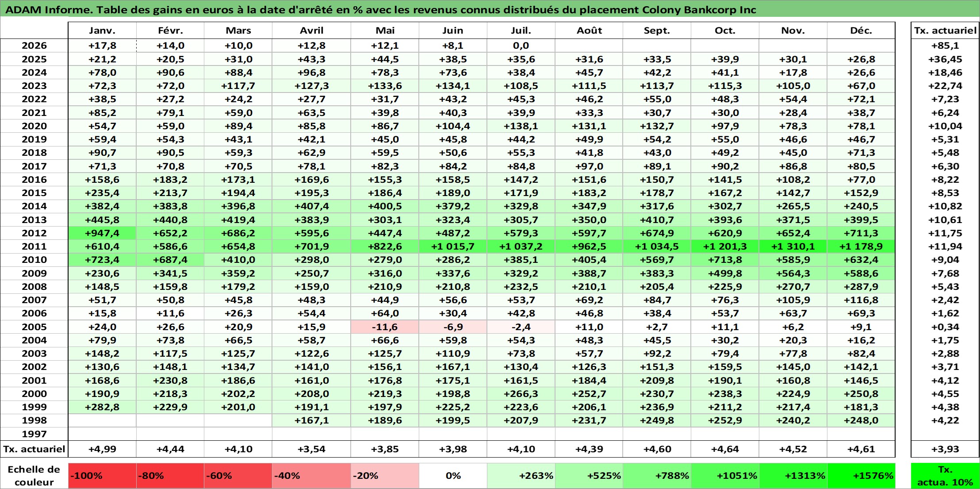
Task: Select the +407,4 cell for April 2014
Action: click(311, 206)
